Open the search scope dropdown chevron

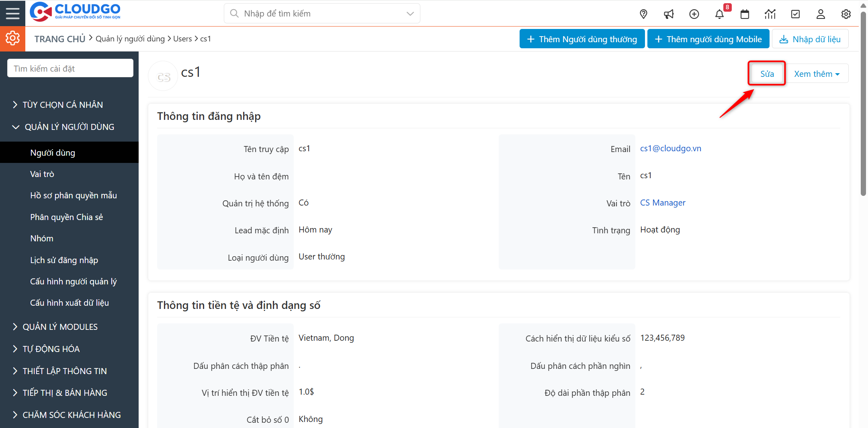point(409,13)
